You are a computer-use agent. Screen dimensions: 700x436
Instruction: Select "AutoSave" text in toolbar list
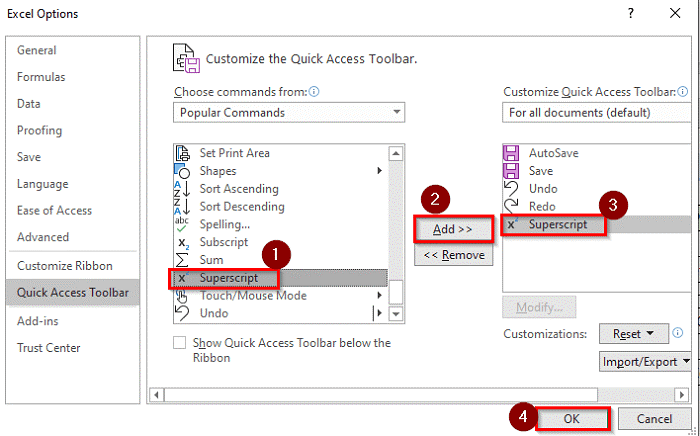[x=554, y=153]
